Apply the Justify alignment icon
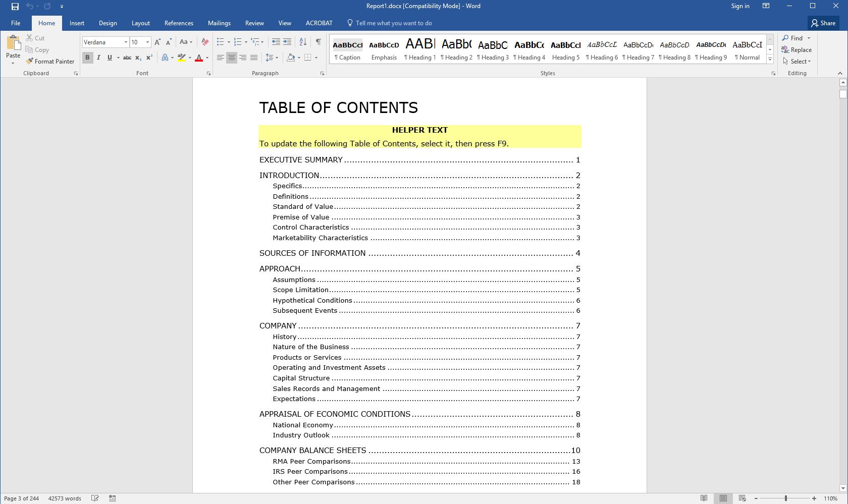 tap(254, 58)
